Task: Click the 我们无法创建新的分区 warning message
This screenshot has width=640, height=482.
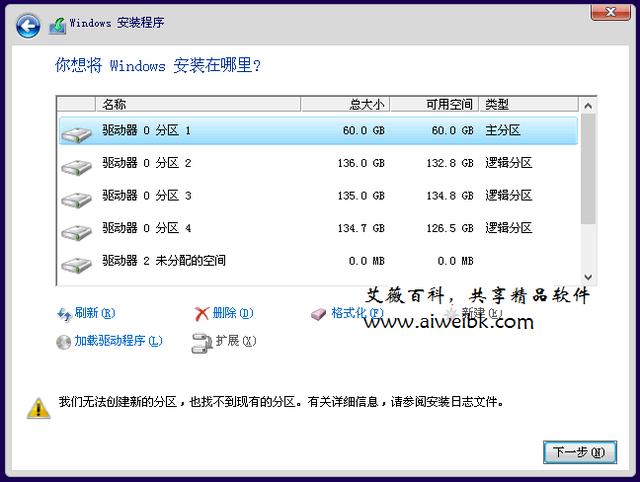Action: coord(281,402)
